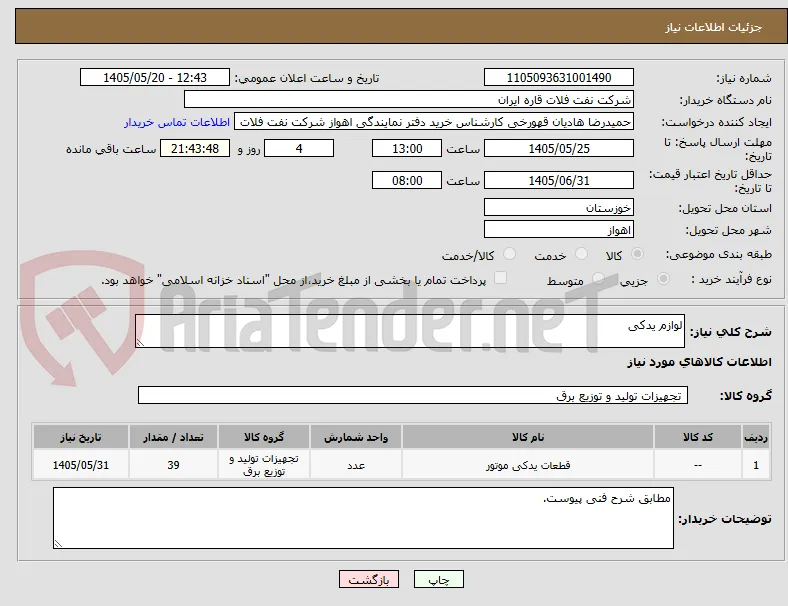This screenshot has width=788, height=606.
Task: Click the buyer notes textarea مطابق شرح فنی پیوست
Action: coord(363,518)
